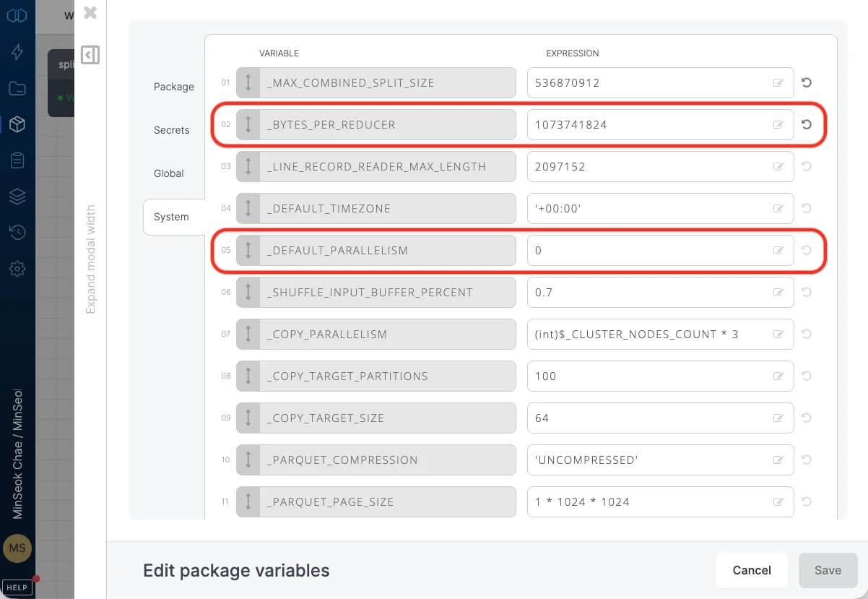Image resolution: width=868 pixels, height=599 pixels.
Task: Reset _MAX_COMBINED_SPLIT_SIZE to default
Action: (807, 82)
